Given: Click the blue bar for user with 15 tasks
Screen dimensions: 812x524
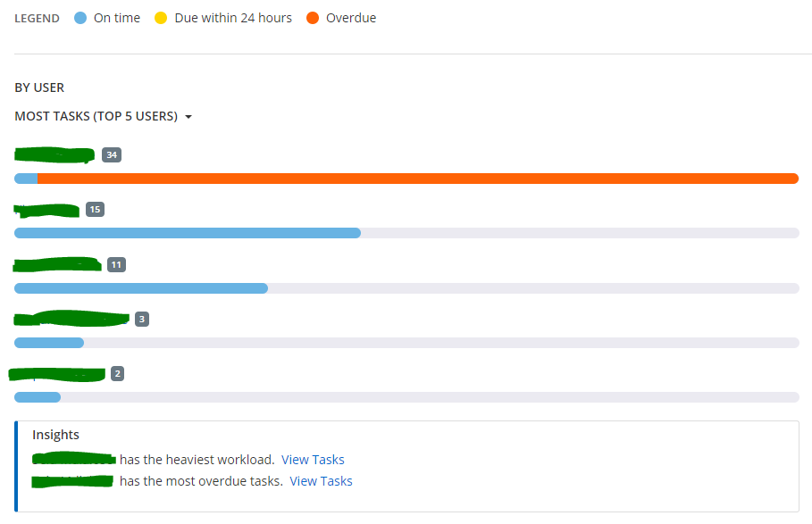Looking at the screenshot, I should tap(188, 233).
